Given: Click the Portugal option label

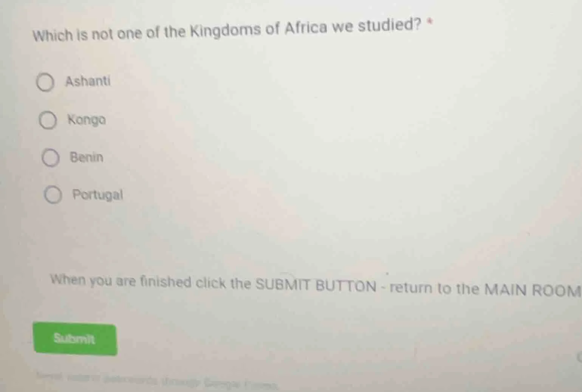Looking at the screenshot, I should [98, 195].
